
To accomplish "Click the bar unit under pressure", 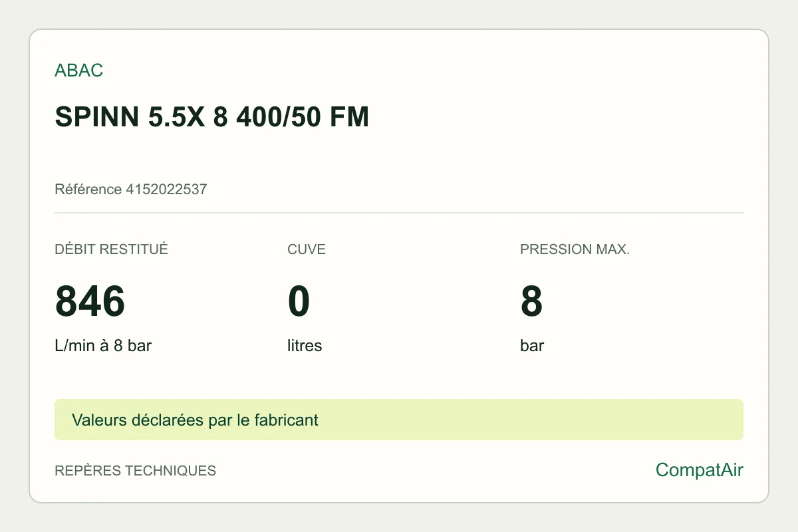I will pos(532,346).
